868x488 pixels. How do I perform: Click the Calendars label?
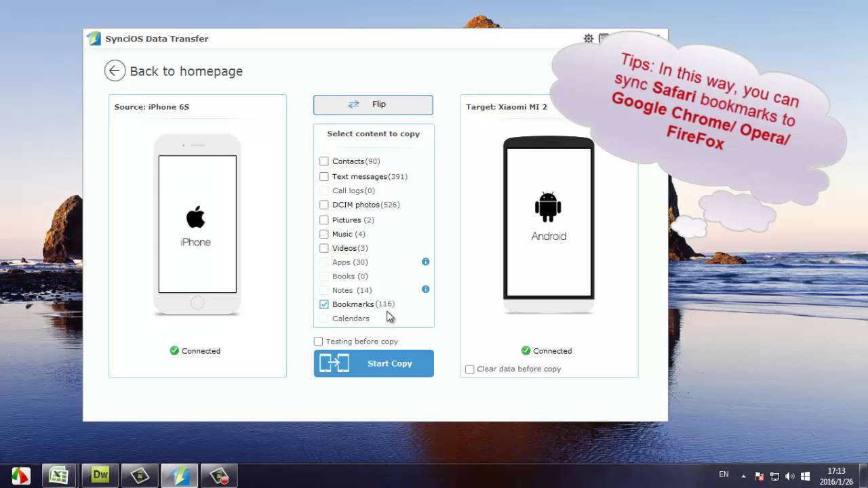pos(351,319)
